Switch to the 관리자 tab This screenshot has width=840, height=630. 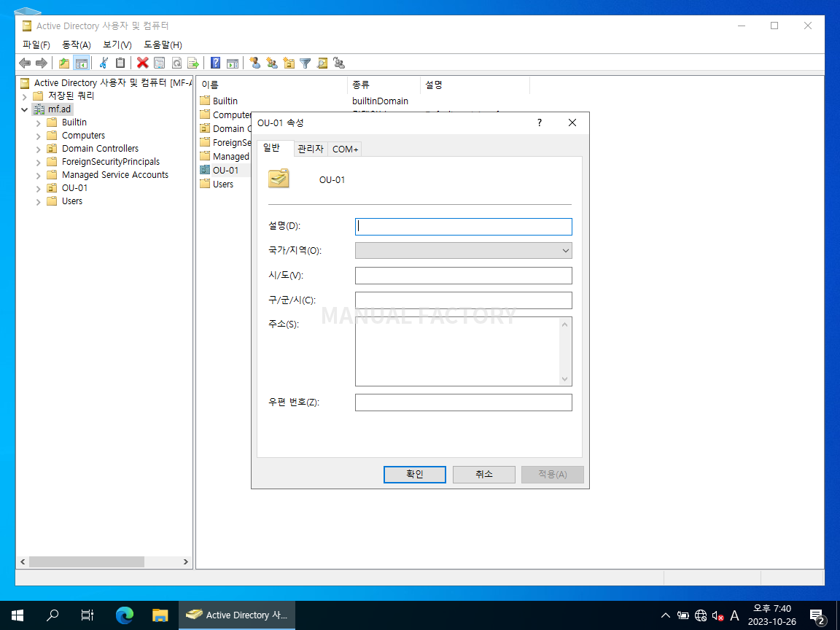point(311,149)
